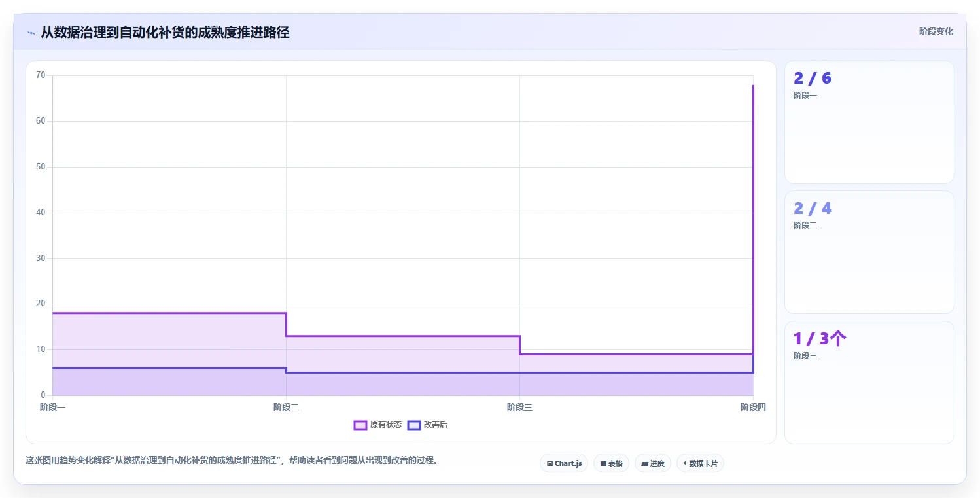Click the 2 / 6 value text
This screenshot has width=980, height=498.
click(813, 79)
